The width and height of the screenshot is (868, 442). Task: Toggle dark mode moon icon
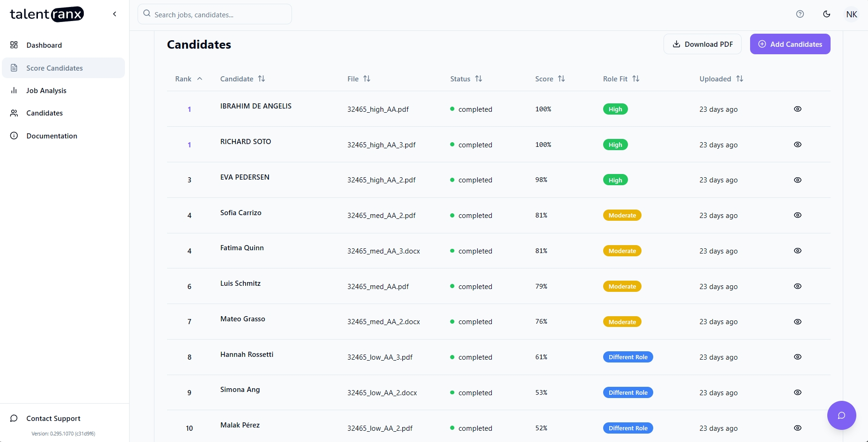(826, 14)
